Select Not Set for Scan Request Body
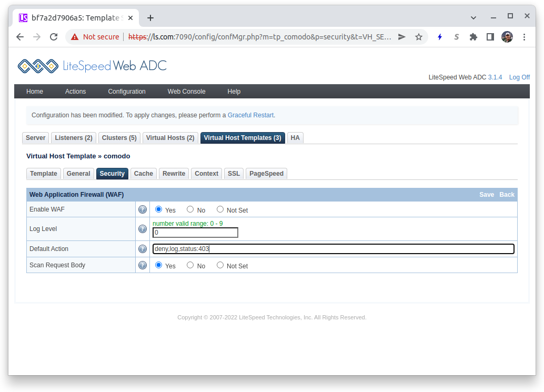This screenshot has height=392, width=544. (220, 265)
